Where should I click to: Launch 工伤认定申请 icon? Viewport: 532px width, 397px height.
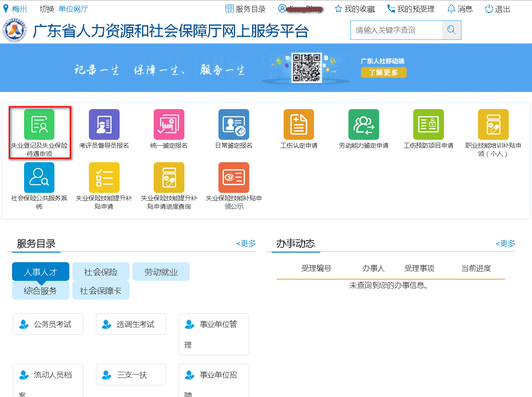pos(299,125)
